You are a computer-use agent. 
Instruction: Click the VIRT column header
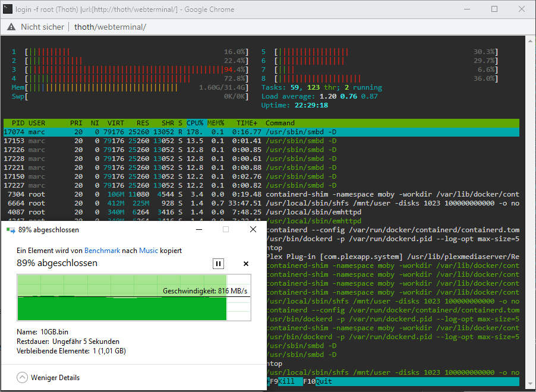point(115,123)
